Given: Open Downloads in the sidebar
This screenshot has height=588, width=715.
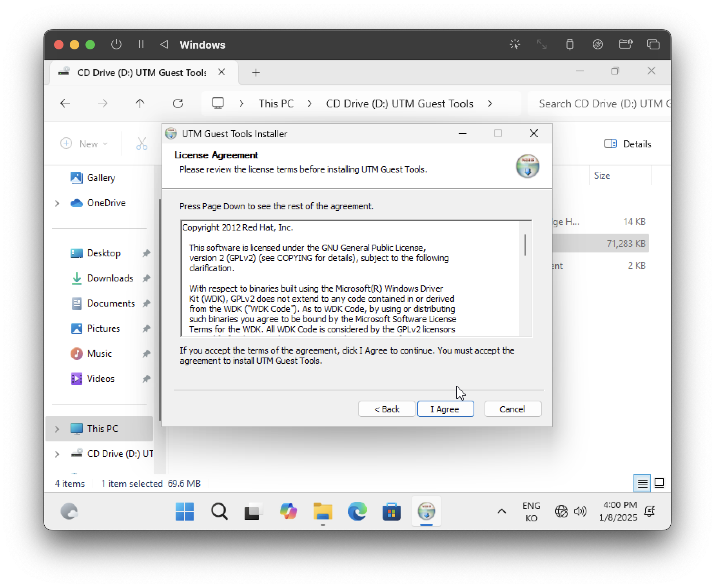Looking at the screenshot, I should pos(110,278).
